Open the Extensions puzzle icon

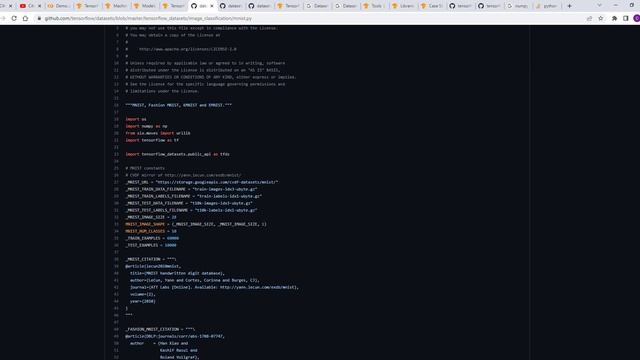614,18
